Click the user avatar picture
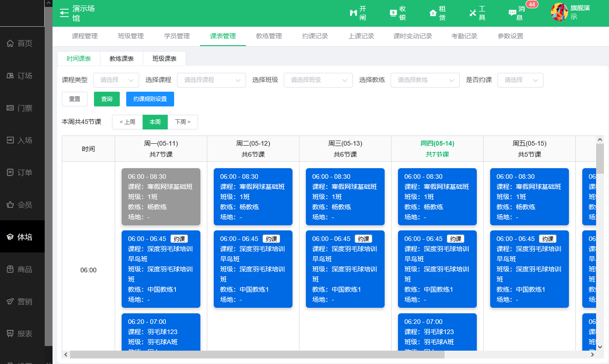This screenshot has width=609, height=364. (x=559, y=12)
